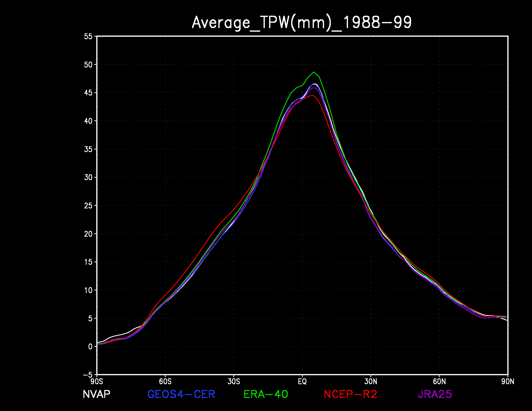Click the 55 y-axis value
The image size is (532, 411).
(88, 37)
